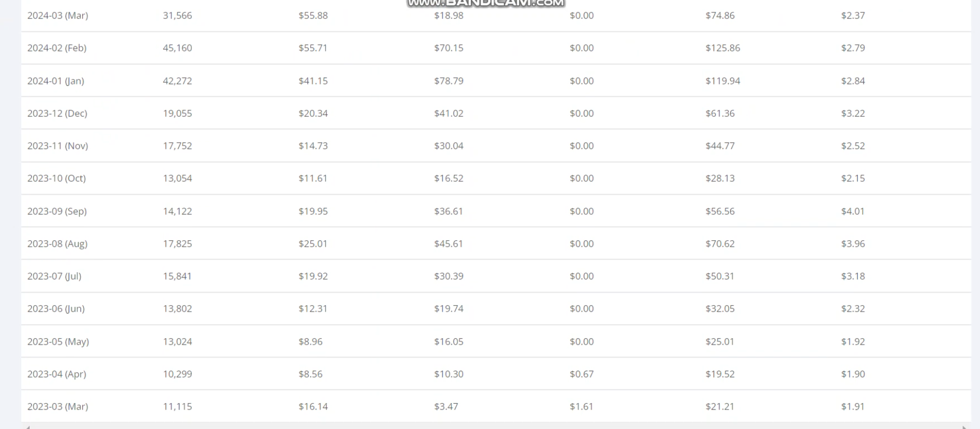This screenshot has height=429, width=980.
Task: Select the 2023-06 (Jun) row label
Action: (56, 309)
